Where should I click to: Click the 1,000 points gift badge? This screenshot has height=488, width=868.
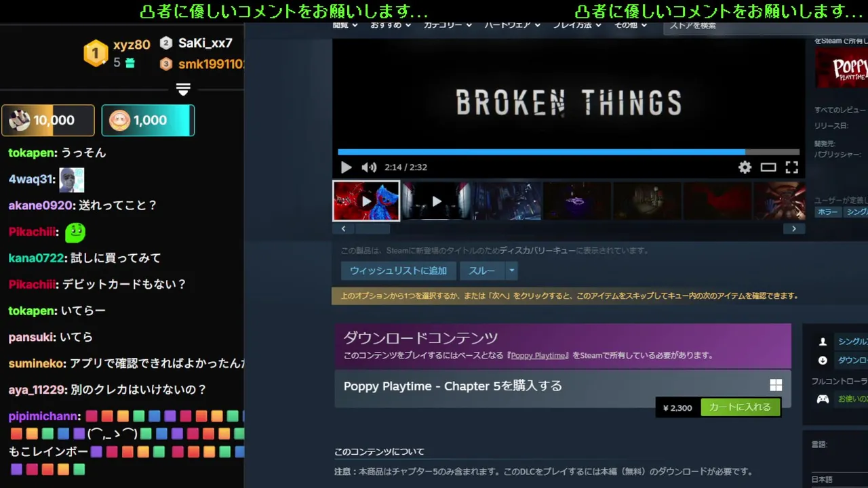point(148,121)
